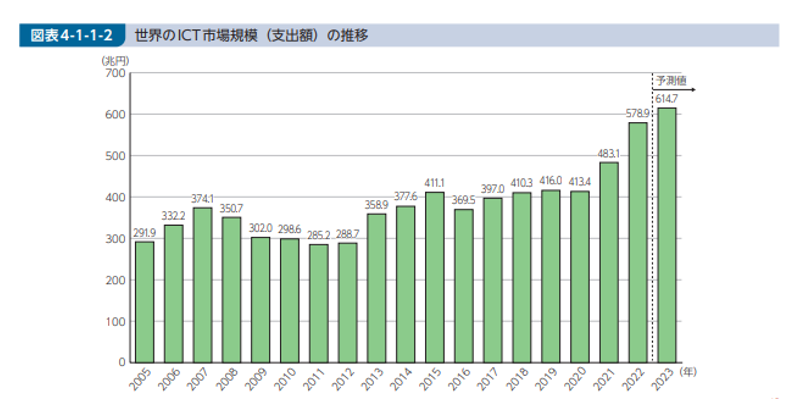The width and height of the screenshot is (798, 412).
Task: Click the value label 413.4
Action: (x=579, y=182)
